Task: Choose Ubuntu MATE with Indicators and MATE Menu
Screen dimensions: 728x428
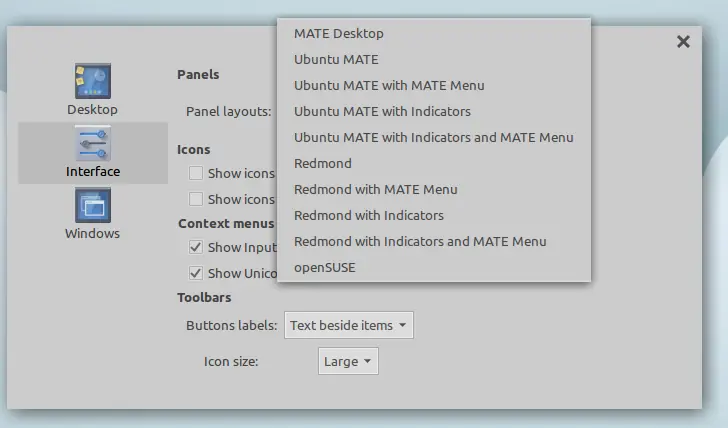Action: (434, 137)
